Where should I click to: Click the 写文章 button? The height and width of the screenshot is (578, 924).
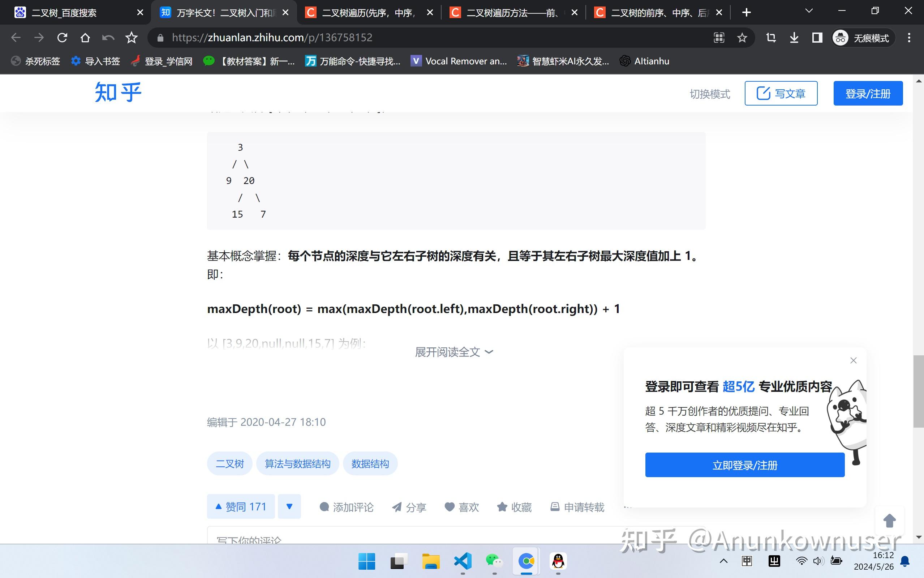(x=781, y=93)
